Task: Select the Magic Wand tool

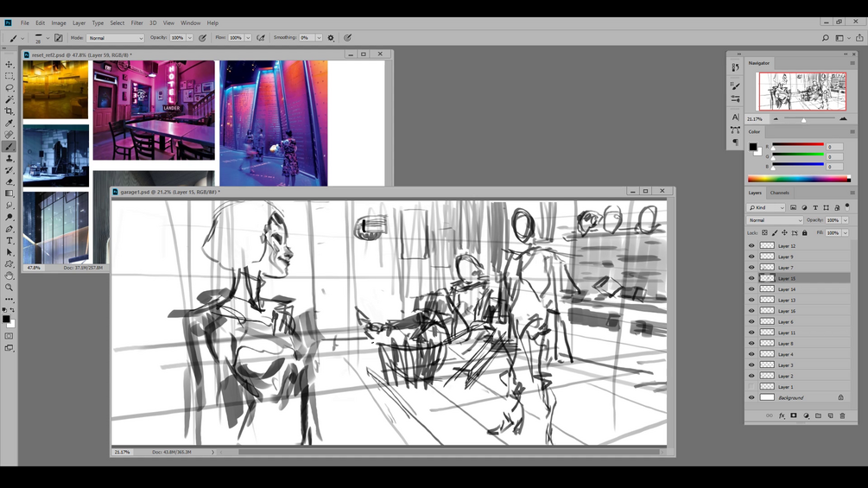Action: coord(10,99)
